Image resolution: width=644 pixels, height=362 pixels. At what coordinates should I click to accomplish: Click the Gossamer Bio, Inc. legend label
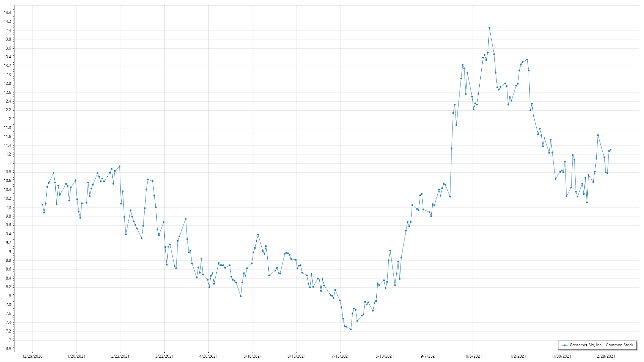click(601, 345)
